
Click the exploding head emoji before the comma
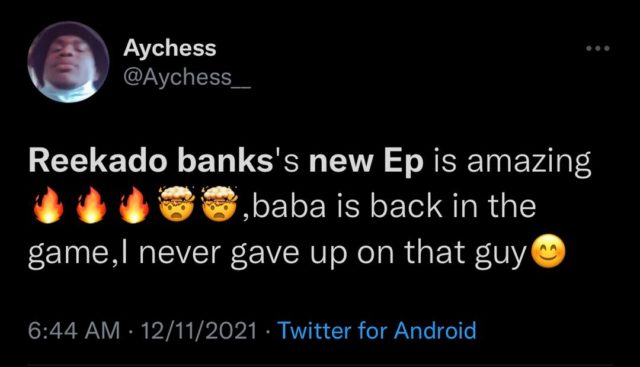(x=220, y=204)
